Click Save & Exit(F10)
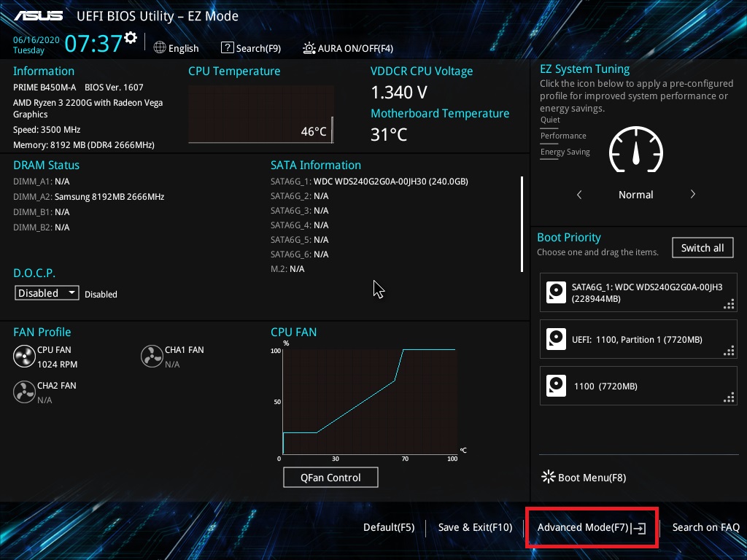747x560 pixels. [475, 527]
